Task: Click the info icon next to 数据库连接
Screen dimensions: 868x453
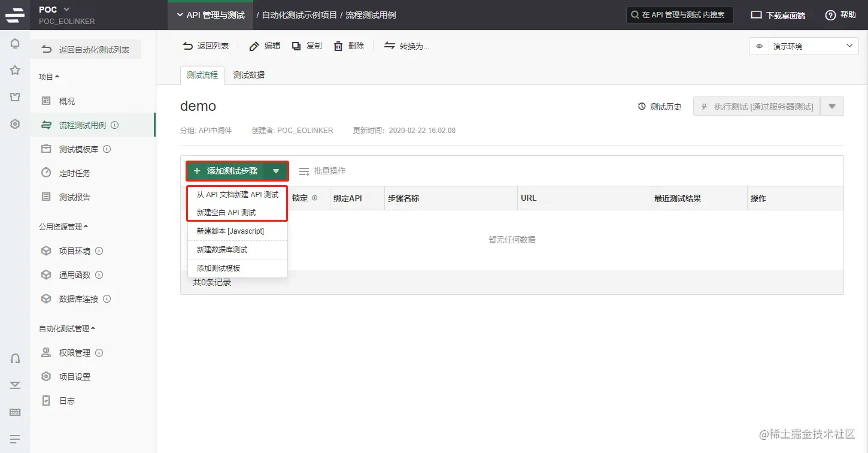Action: pos(107,299)
